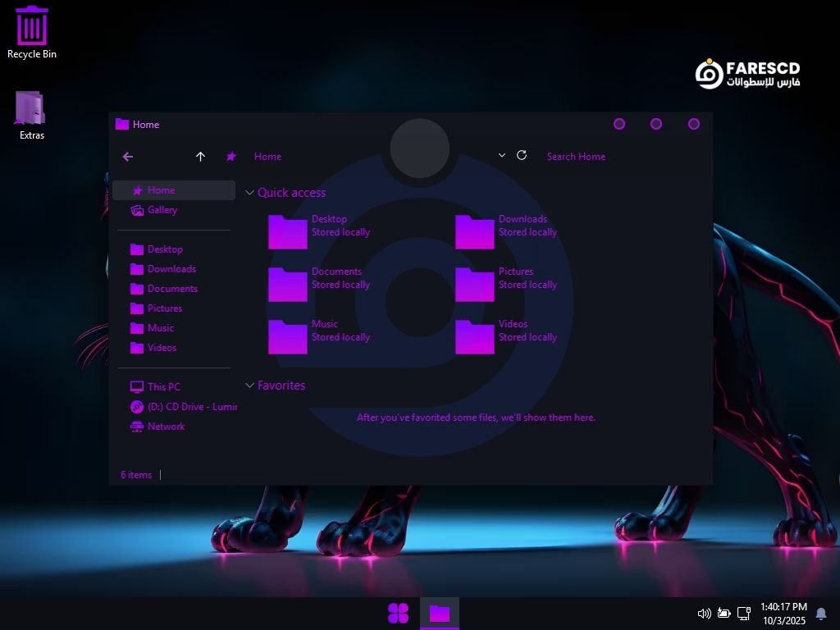Screen dimensions: 840x630
Task: Collapse the Favorites section
Action: pyautogui.click(x=250, y=386)
